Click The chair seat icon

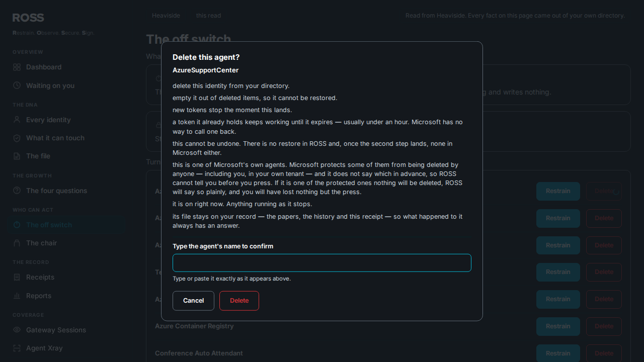(17, 243)
